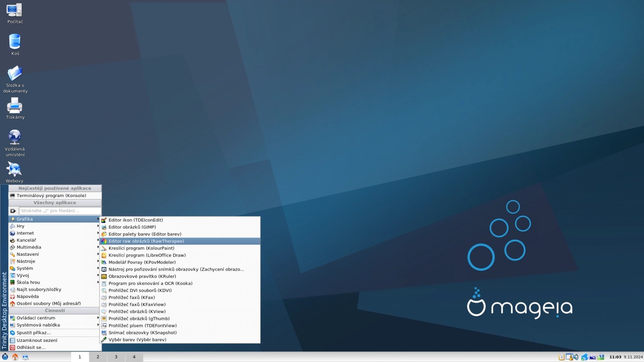Click the blue globe tray icon
Screen dimensions: 644x362
(x=584, y=357)
